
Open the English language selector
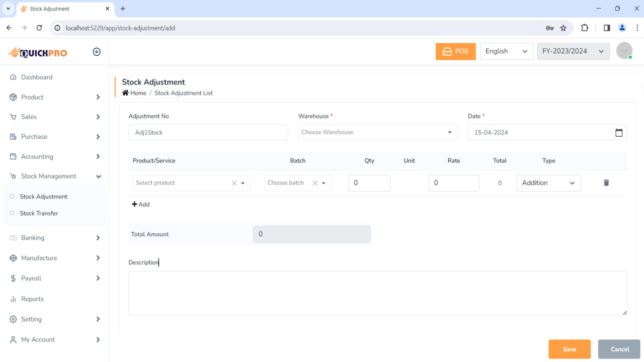(x=506, y=51)
